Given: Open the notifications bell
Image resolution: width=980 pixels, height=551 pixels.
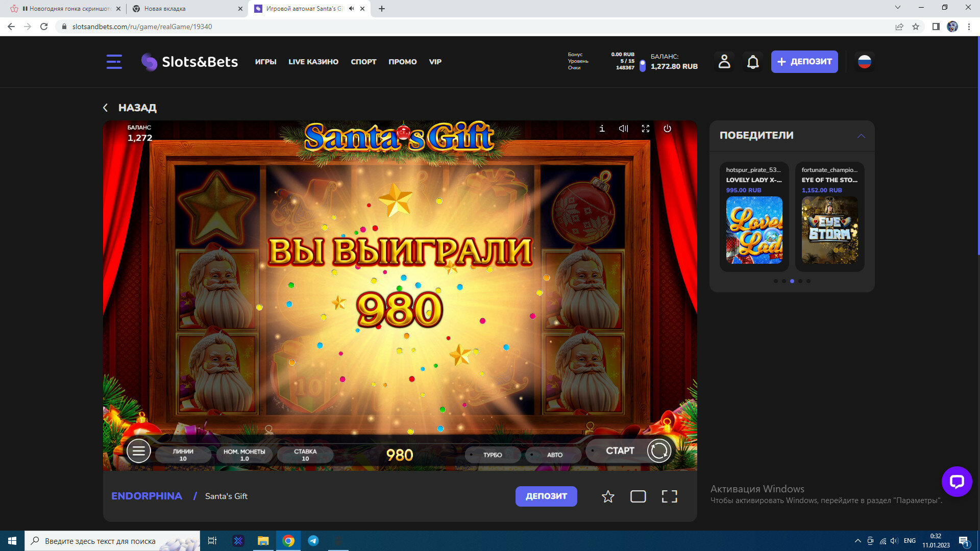Looking at the screenshot, I should [x=753, y=62].
